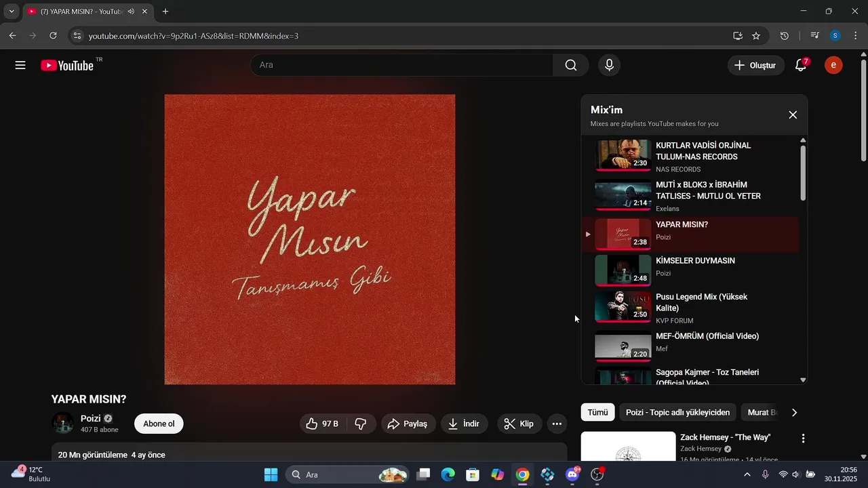This screenshot has height=488, width=868.
Task: Go to YouTube home via logo
Action: tap(67, 65)
